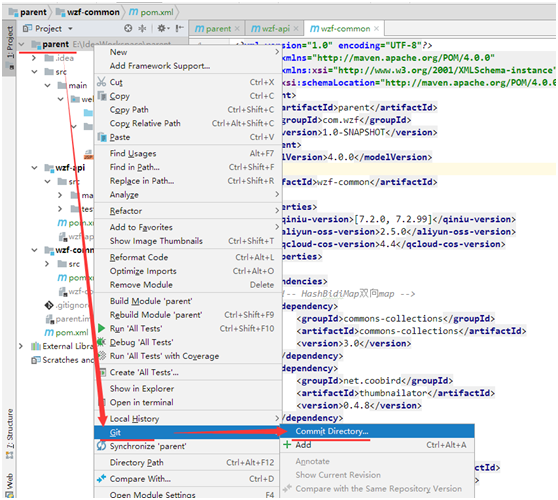Viewport: 558px width, 500px height.
Task: Open the Structure side tool tab
Action: pyautogui.click(x=10, y=433)
